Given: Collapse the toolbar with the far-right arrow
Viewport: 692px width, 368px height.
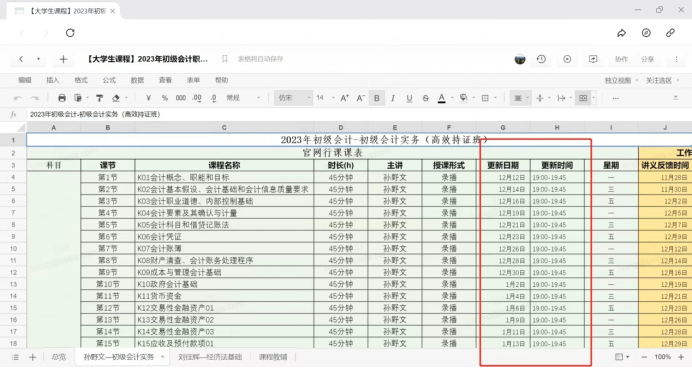Looking at the screenshot, I should coord(676,98).
